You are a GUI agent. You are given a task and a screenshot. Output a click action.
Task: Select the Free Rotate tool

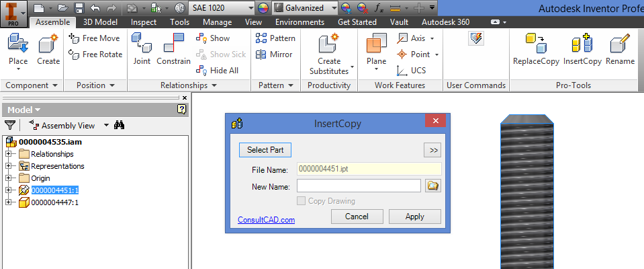(96, 54)
